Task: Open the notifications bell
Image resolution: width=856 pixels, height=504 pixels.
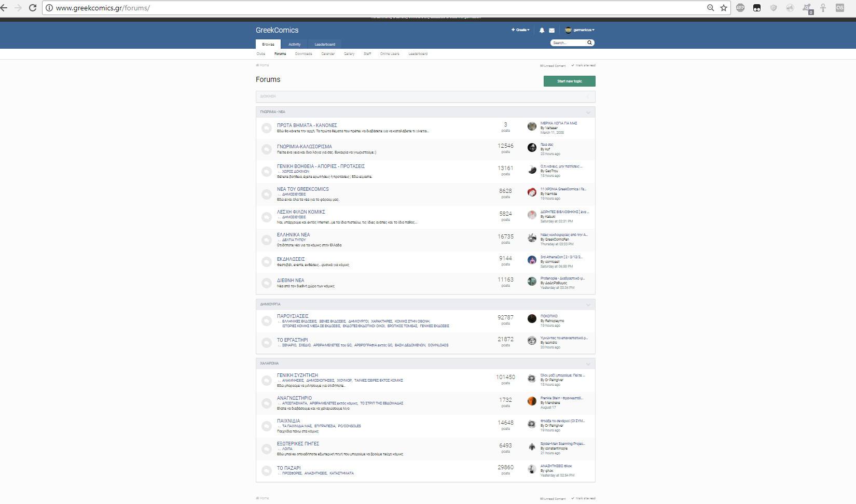Action: [542, 30]
